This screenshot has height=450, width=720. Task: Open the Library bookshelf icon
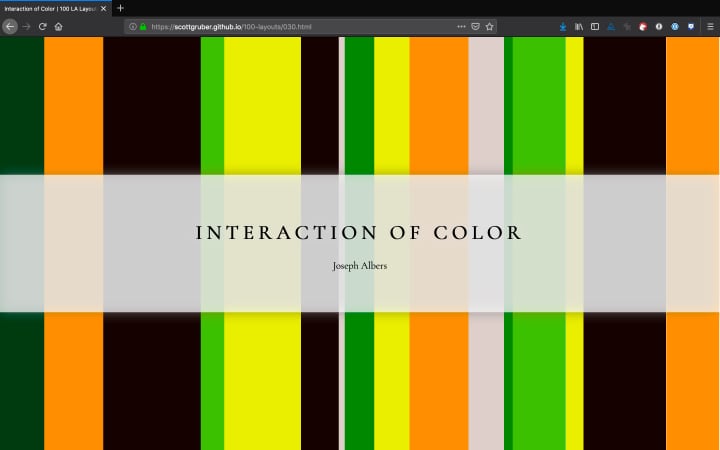click(x=579, y=27)
